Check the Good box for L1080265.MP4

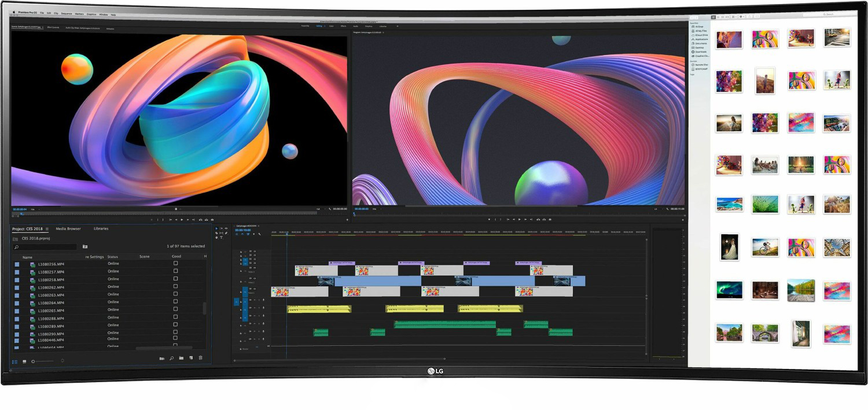(x=176, y=310)
